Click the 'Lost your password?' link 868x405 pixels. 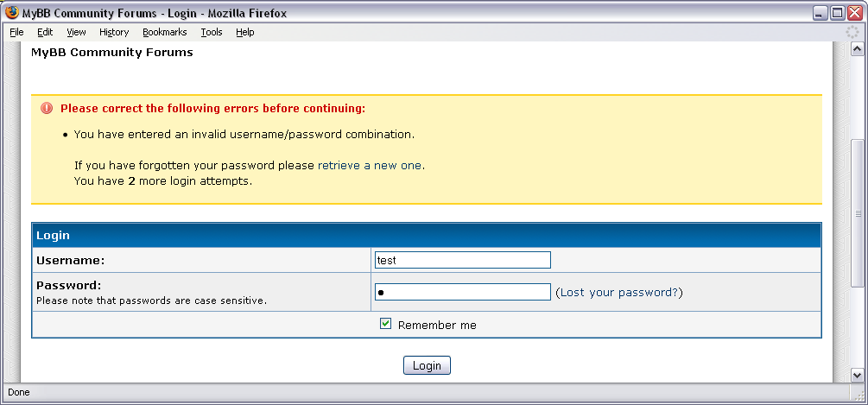pos(618,293)
